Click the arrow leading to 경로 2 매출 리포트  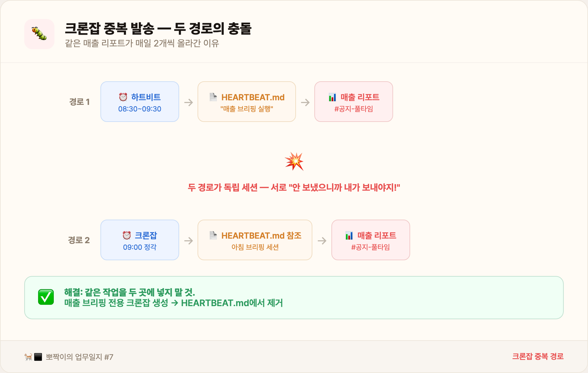point(322,240)
